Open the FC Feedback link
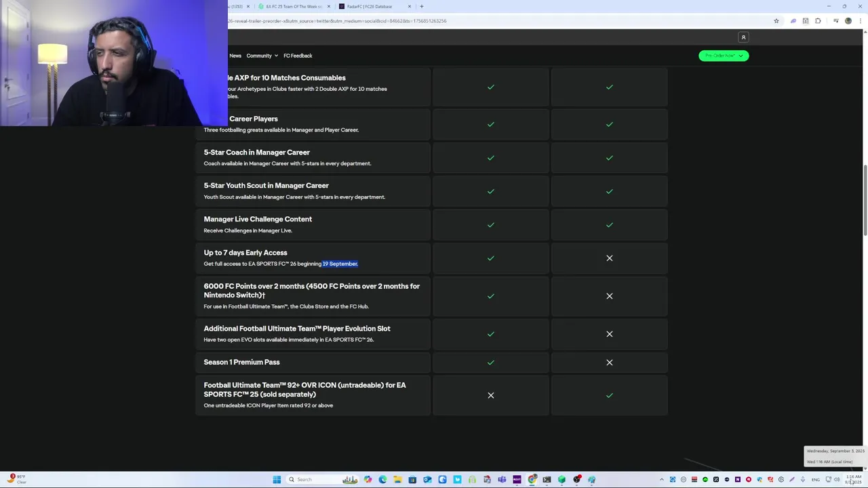868x488 pixels. click(x=298, y=56)
